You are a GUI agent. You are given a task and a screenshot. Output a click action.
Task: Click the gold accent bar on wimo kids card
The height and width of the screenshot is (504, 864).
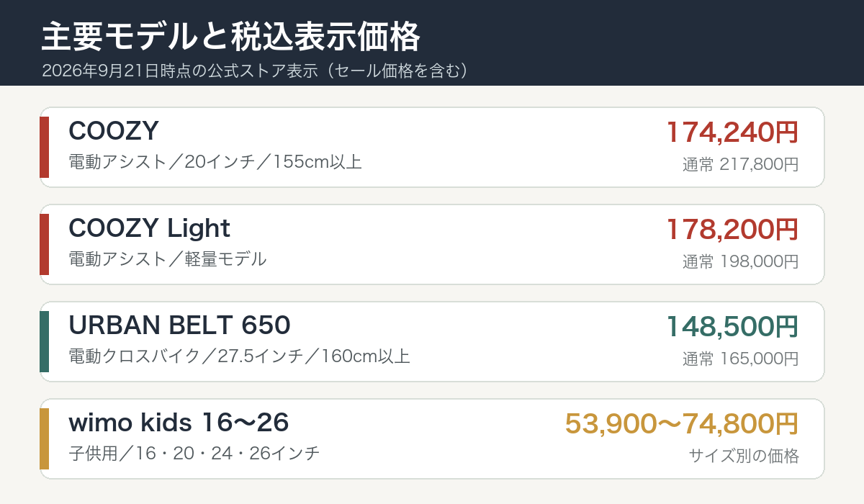point(44,438)
